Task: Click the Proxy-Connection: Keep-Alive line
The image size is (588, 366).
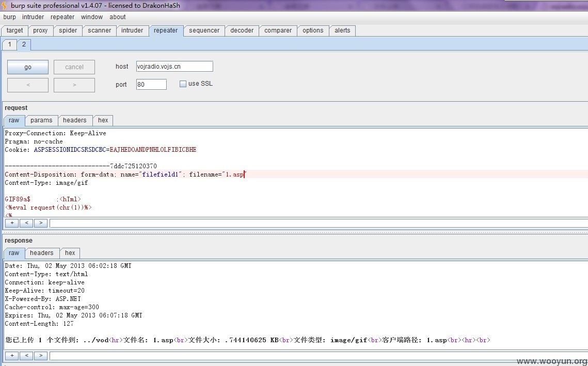Action: coord(56,133)
